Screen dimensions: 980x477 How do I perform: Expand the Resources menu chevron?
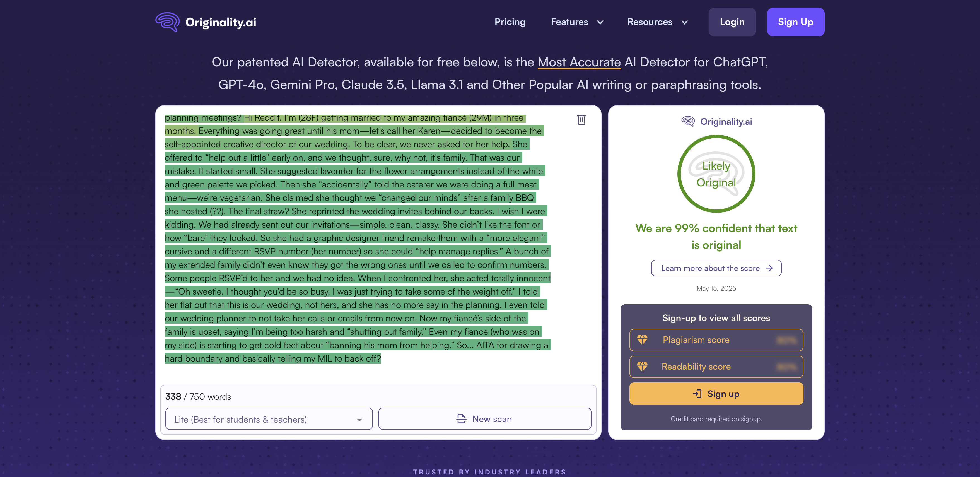pos(684,22)
